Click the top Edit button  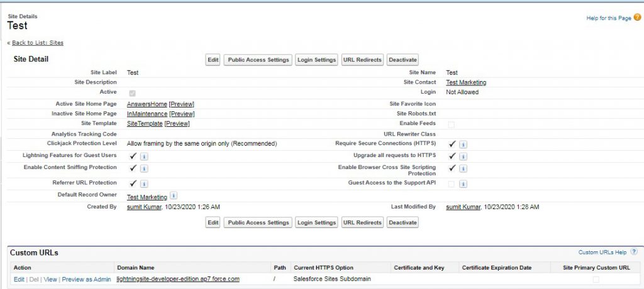(213, 60)
